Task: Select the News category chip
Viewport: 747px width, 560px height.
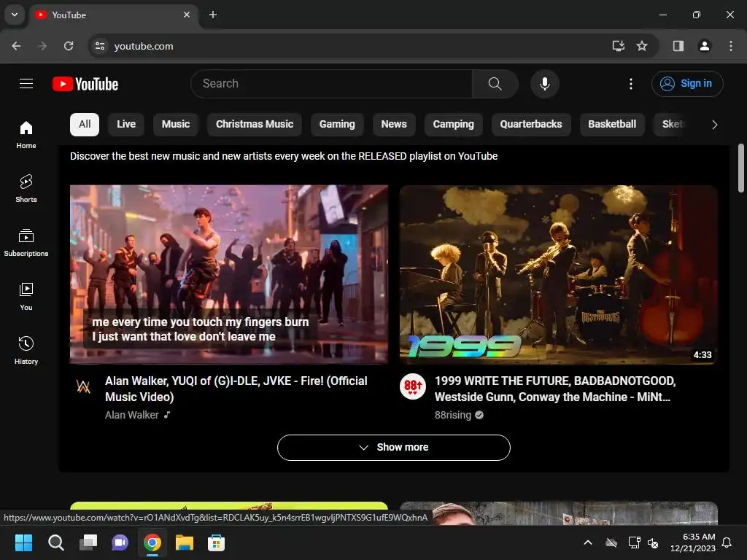Action: pyautogui.click(x=394, y=124)
